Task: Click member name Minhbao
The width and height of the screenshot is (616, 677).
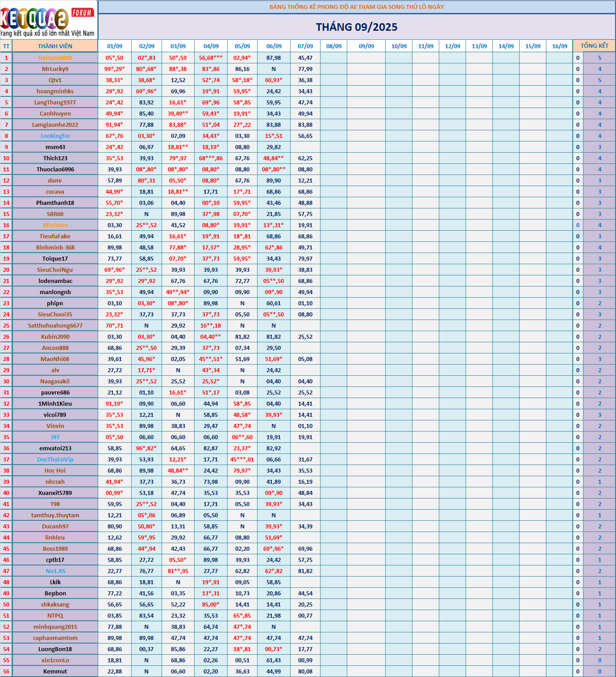Action: pyautogui.click(x=55, y=225)
